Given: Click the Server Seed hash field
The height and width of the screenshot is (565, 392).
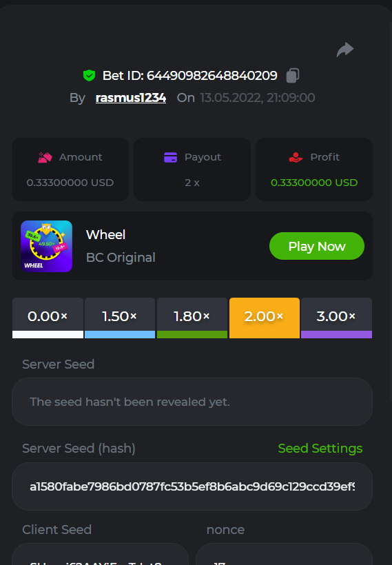Looking at the screenshot, I should (x=192, y=486).
